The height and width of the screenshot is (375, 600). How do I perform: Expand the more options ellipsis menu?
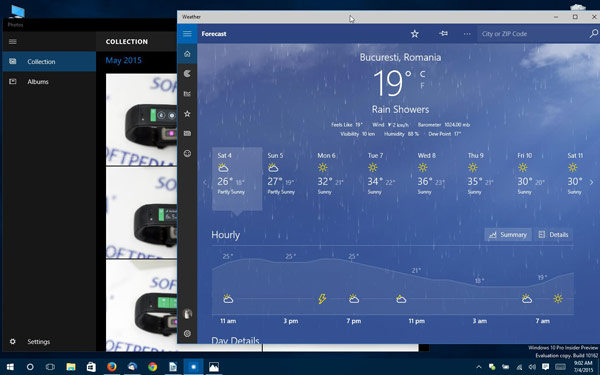point(467,34)
